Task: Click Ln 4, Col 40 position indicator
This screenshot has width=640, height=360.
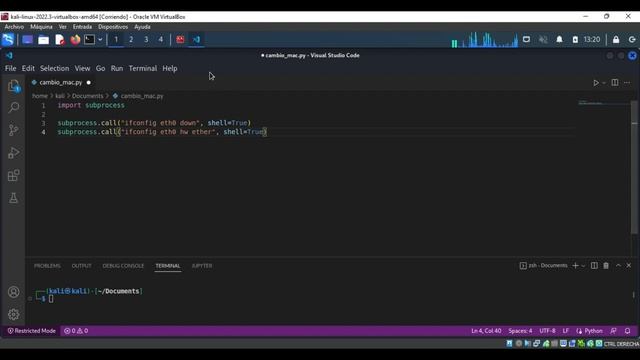Action: point(486,331)
